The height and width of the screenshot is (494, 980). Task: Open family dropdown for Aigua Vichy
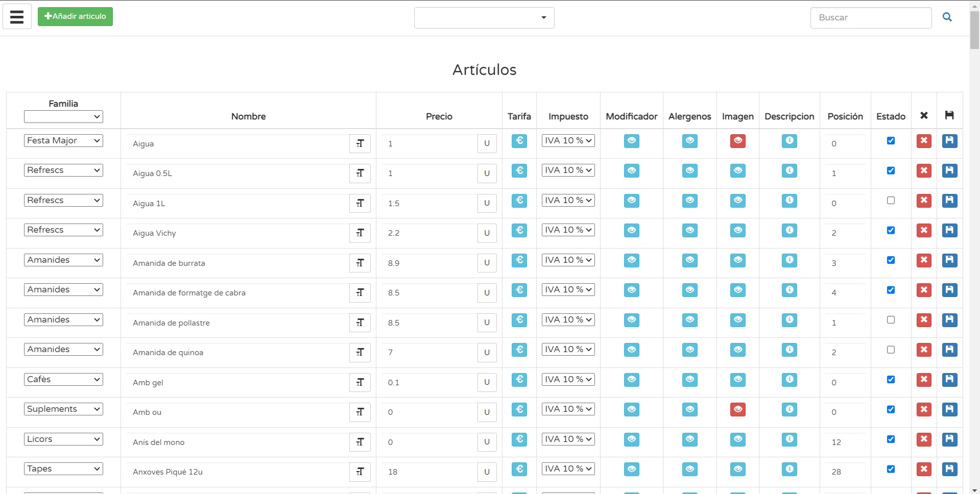(x=63, y=230)
